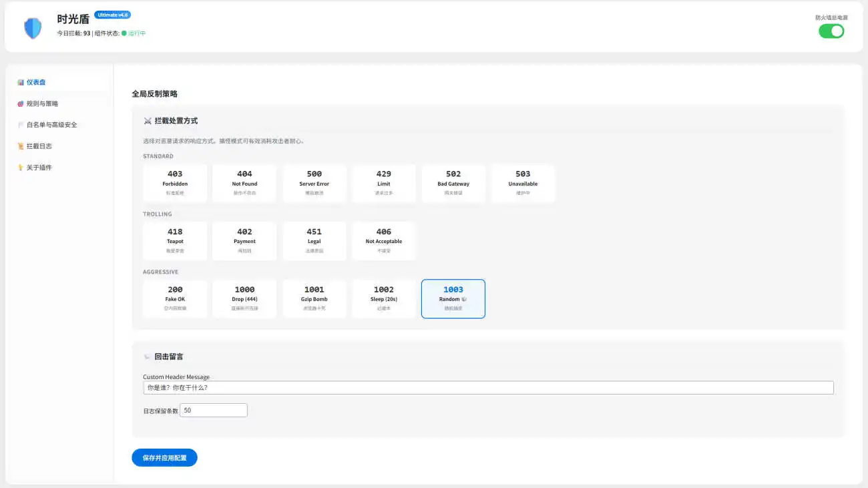868x488 pixels.
Task: Open the 关于插件 sidebar tab
Action: pyautogui.click(x=39, y=168)
